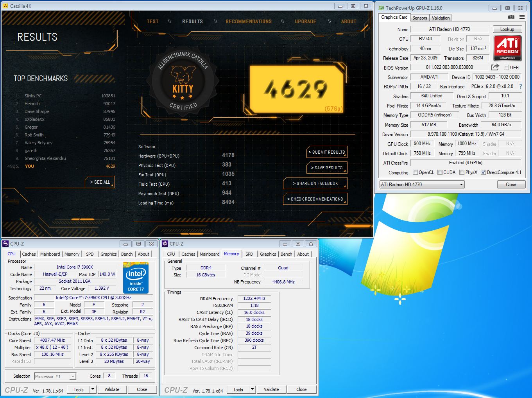Click the GPU name field ATI Radeon HD 4770

point(449,29)
